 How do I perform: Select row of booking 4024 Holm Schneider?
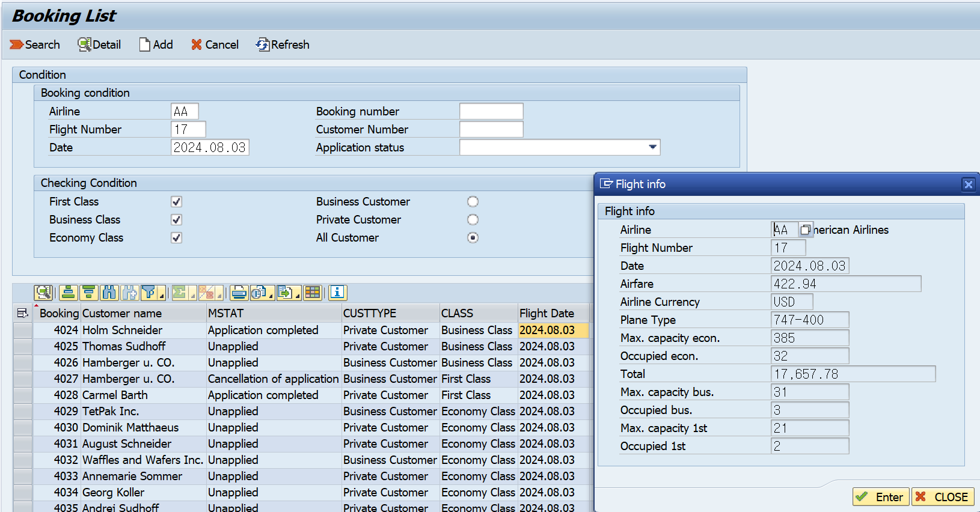point(23,330)
